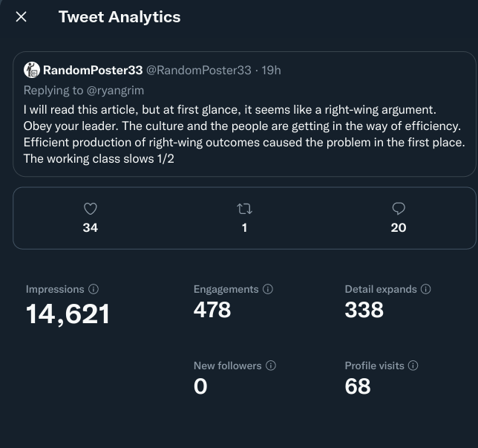
Task: Show info for Detail expands metric
Action: [x=426, y=289]
